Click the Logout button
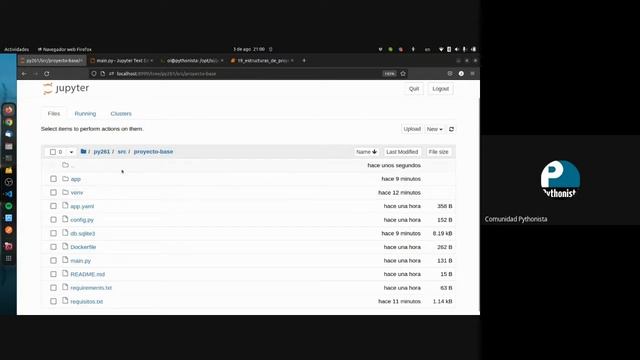640x360 pixels. [440, 89]
